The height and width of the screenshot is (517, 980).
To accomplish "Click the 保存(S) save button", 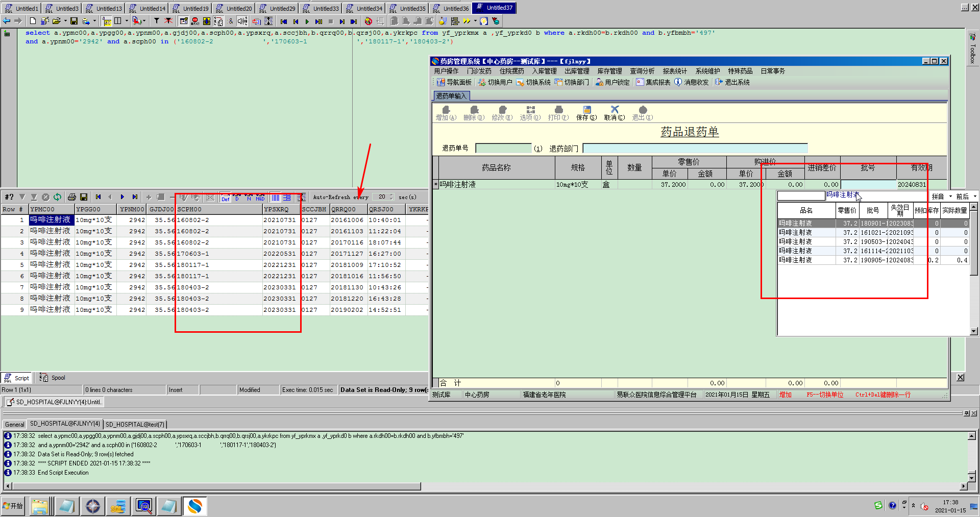I will pos(586,113).
